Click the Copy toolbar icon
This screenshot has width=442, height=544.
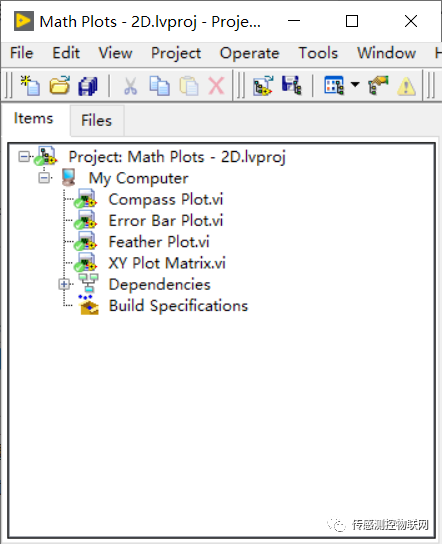pyautogui.click(x=159, y=86)
